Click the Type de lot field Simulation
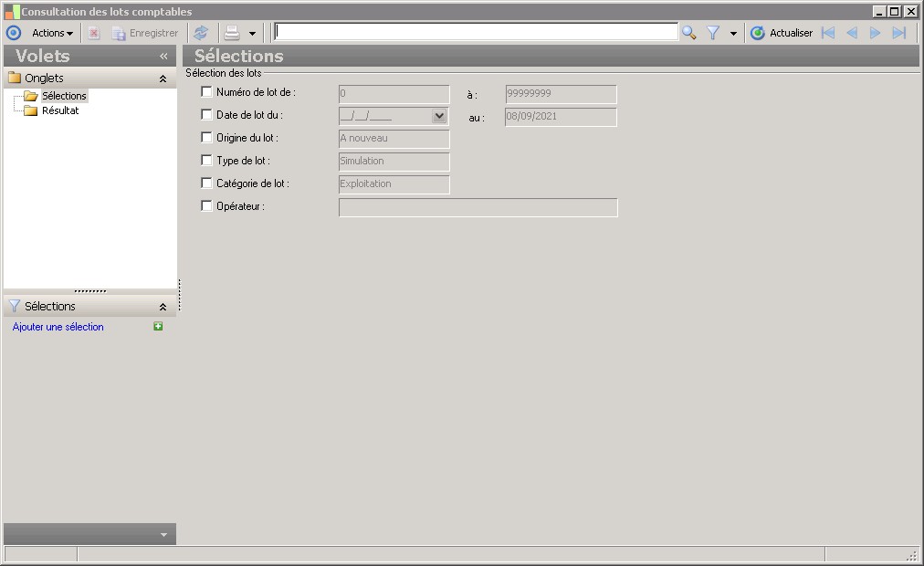 pos(394,162)
